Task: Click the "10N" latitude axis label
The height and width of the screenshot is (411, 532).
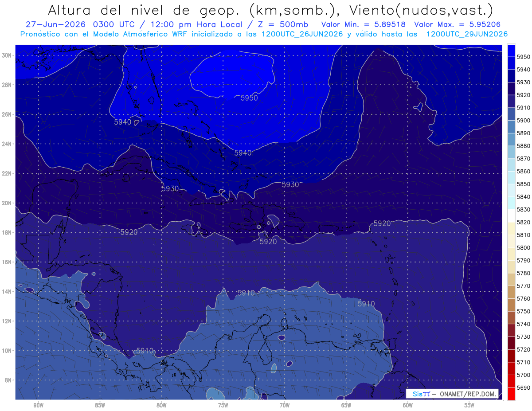Action: pyautogui.click(x=8, y=351)
